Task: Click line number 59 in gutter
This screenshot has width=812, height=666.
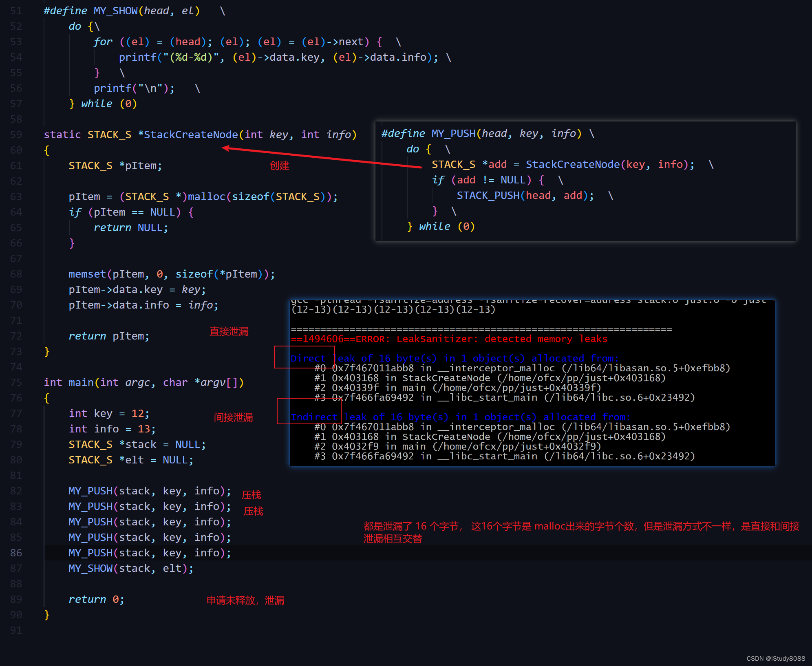Action: 16,135
